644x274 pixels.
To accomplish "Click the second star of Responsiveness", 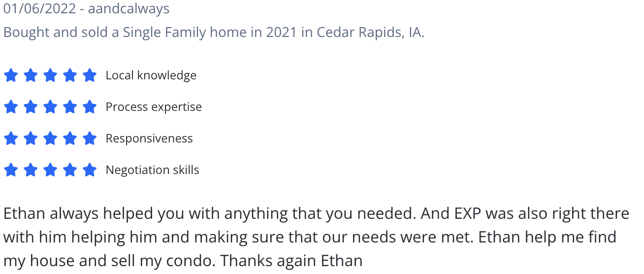I will pyautogui.click(x=31, y=138).
